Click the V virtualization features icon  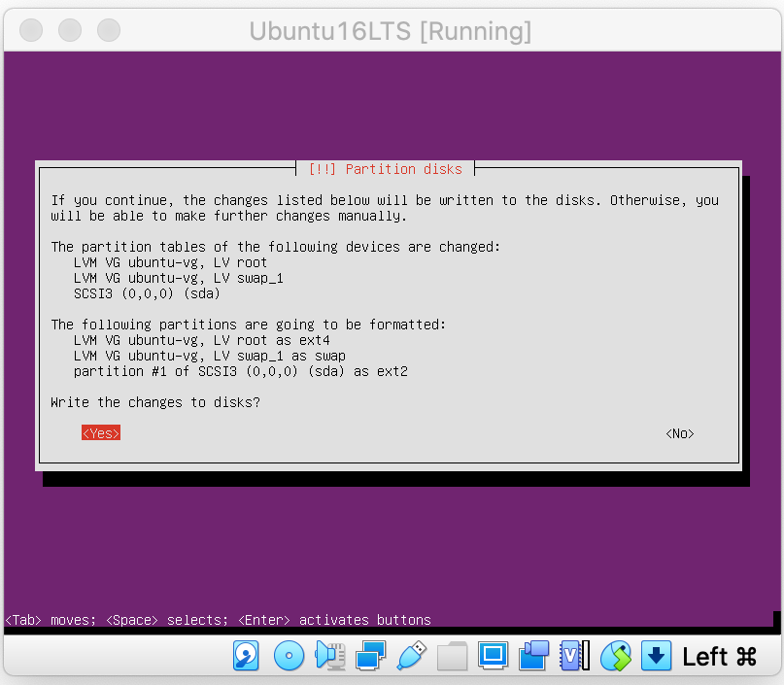click(574, 657)
